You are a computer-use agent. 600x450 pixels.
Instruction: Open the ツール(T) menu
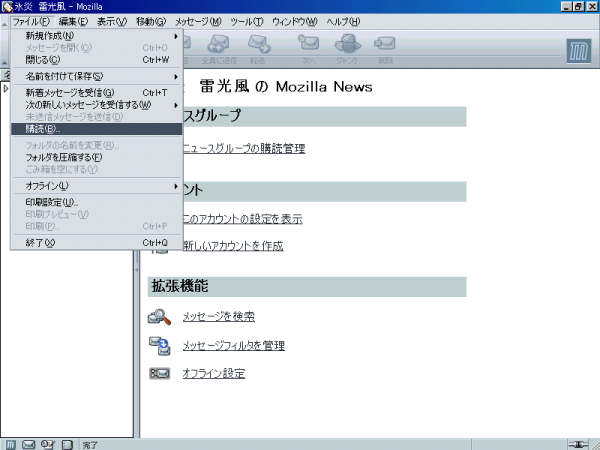click(x=247, y=22)
